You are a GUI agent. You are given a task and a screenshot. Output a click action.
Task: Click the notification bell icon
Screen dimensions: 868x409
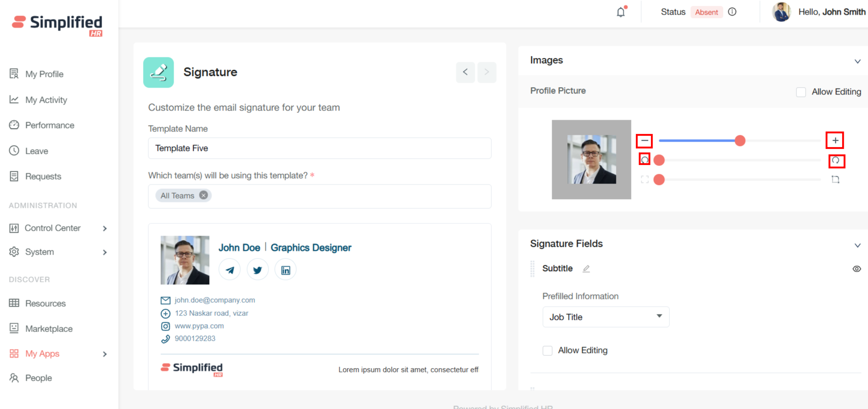coord(620,12)
